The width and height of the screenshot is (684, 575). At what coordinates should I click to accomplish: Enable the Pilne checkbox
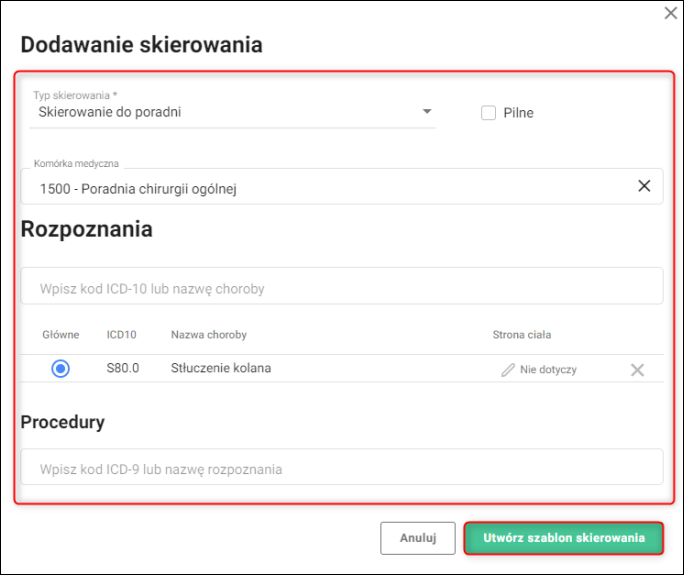click(489, 113)
